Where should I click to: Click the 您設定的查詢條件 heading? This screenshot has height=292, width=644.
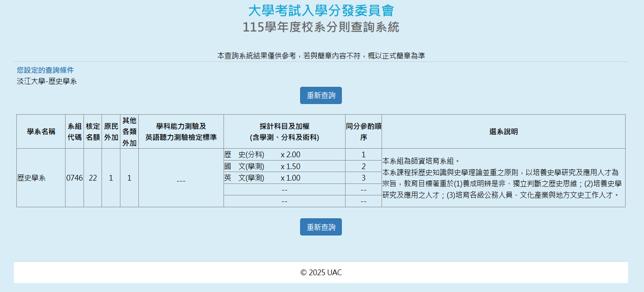(45, 70)
